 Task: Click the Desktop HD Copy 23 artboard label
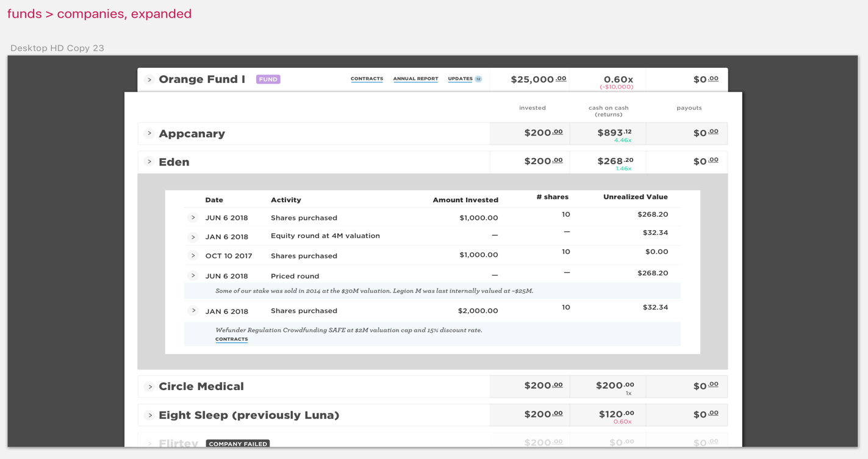point(57,48)
